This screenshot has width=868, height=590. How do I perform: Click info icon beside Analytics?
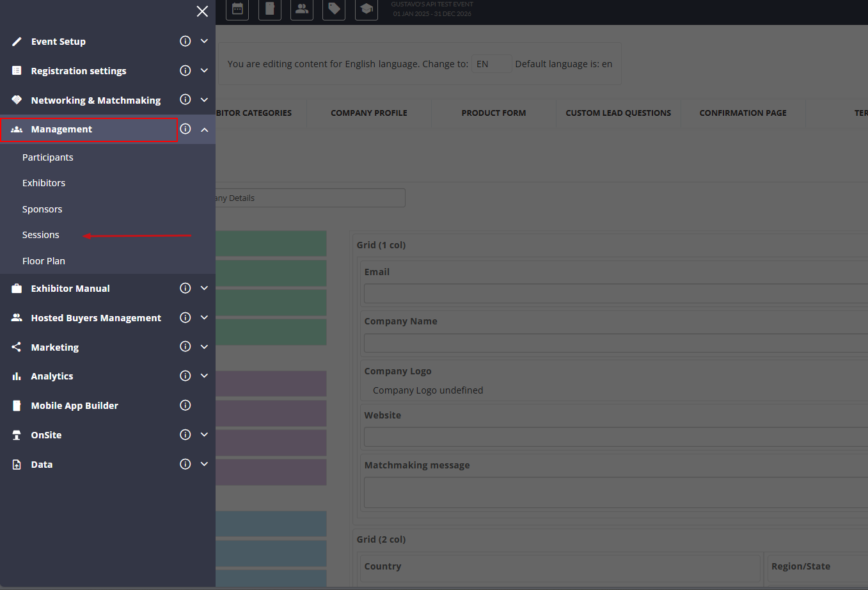tap(185, 376)
